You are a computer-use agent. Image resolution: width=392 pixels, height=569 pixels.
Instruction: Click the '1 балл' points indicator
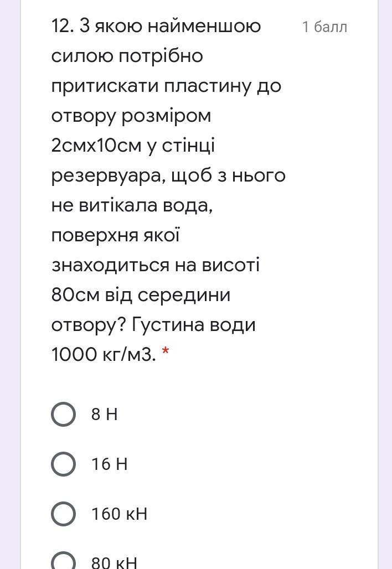(x=325, y=27)
